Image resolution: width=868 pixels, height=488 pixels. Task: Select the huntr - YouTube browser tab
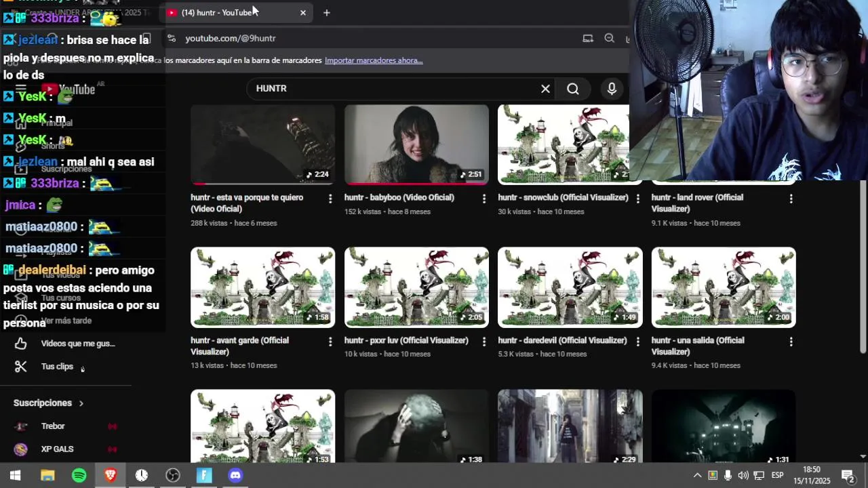click(x=237, y=12)
